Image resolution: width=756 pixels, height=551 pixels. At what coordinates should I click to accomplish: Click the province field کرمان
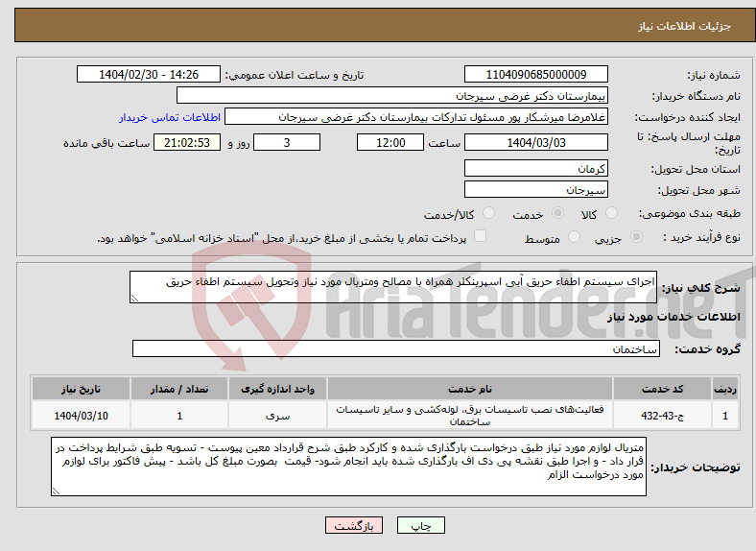point(536,168)
